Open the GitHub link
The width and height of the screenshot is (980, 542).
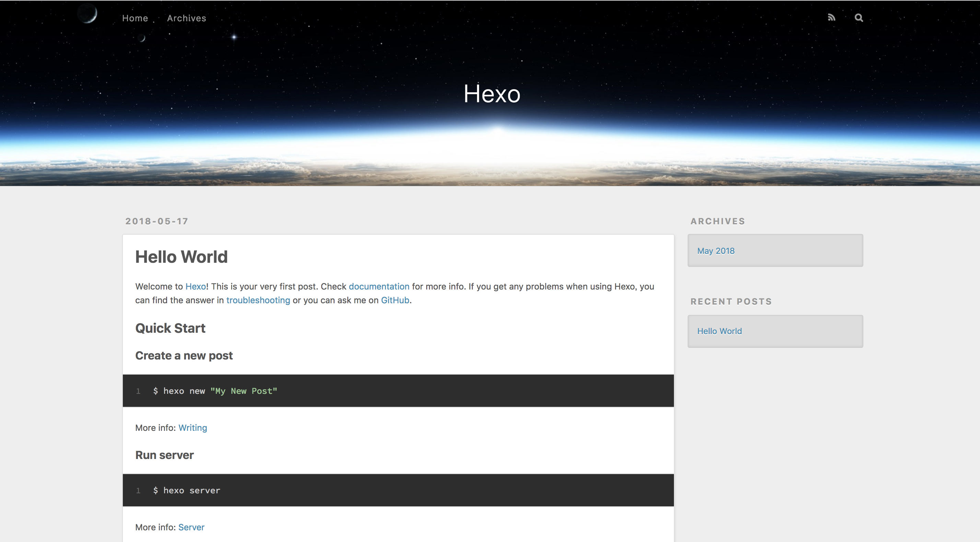395,300
